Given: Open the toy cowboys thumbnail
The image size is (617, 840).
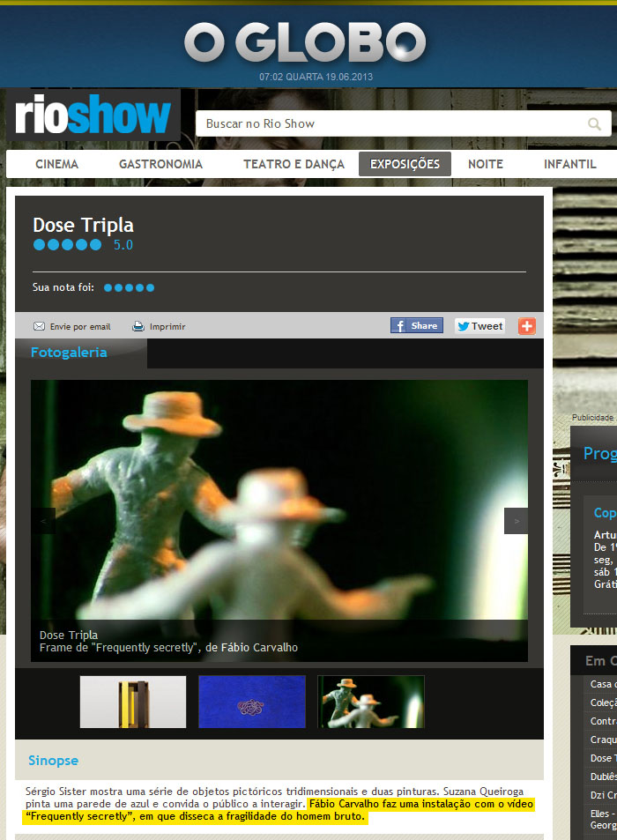Looking at the screenshot, I should [x=370, y=702].
